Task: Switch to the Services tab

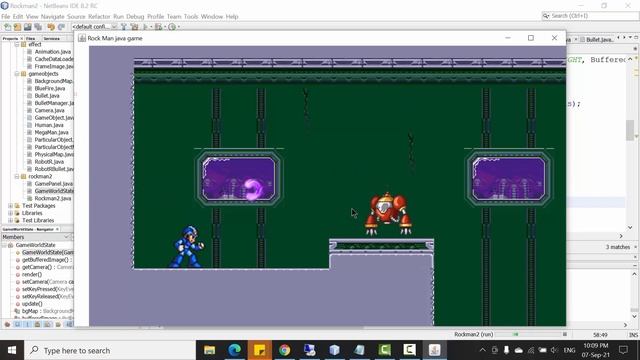Action: 52,38
